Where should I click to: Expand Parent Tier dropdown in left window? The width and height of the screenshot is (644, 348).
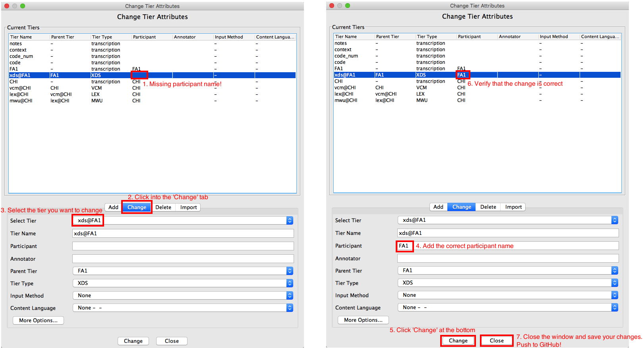pos(183,271)
